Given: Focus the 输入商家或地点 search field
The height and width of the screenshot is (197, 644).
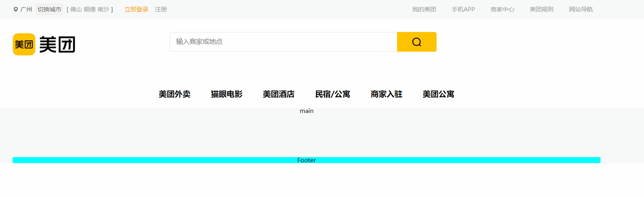Looking at the screenshot, I should coord(283,42).
